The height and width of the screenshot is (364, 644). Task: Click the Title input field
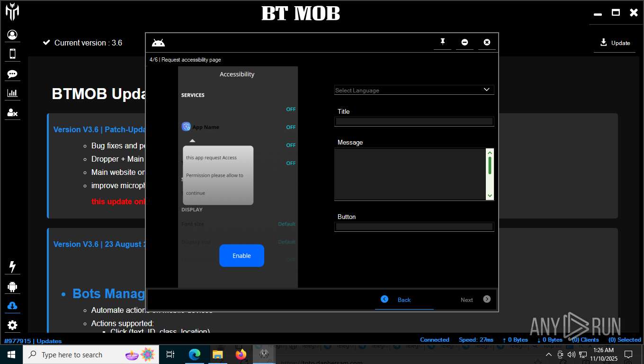414,121
